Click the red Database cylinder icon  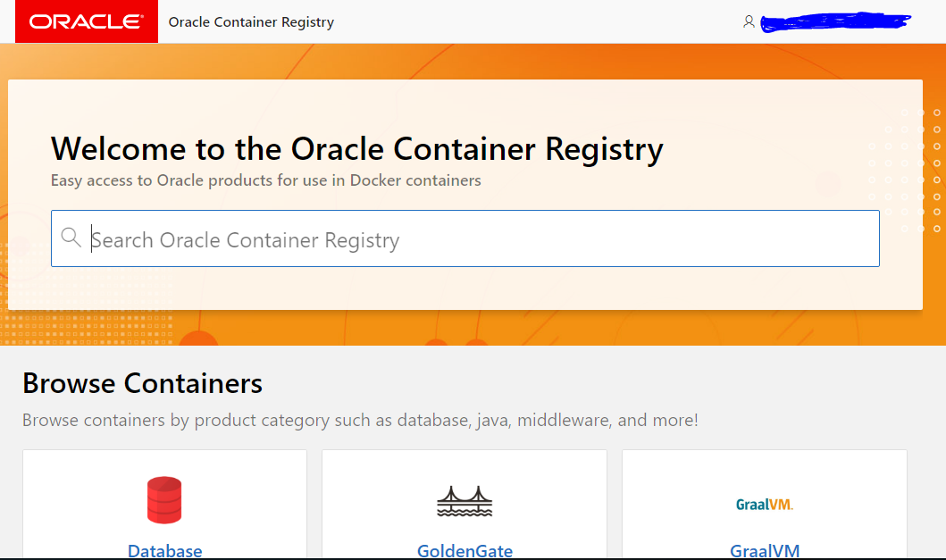click(164, 499)
